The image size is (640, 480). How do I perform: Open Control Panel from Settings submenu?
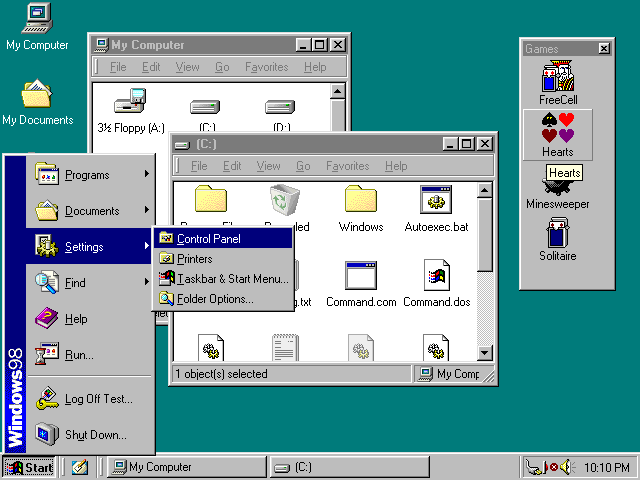point(223,238)
